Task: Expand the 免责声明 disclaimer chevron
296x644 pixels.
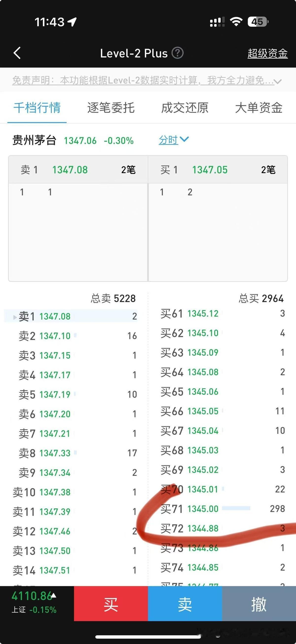Action: (x=277, y=82)
